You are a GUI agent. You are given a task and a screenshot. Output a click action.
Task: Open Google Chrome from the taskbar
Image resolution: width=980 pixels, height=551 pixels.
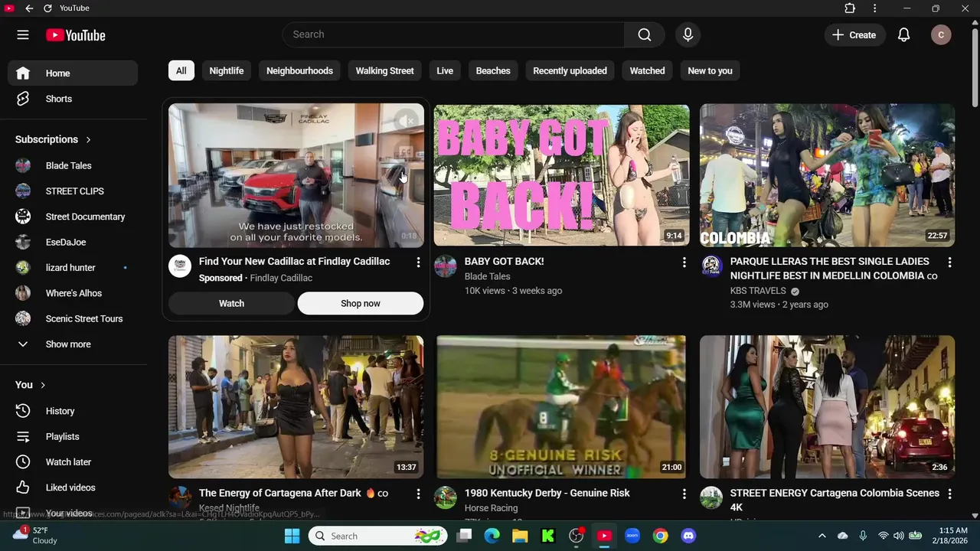coord(660,536)
